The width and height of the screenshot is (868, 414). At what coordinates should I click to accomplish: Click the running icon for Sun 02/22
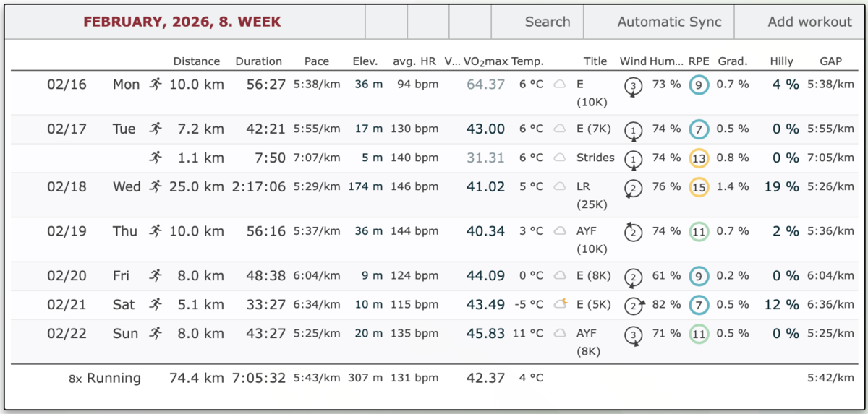155,333
